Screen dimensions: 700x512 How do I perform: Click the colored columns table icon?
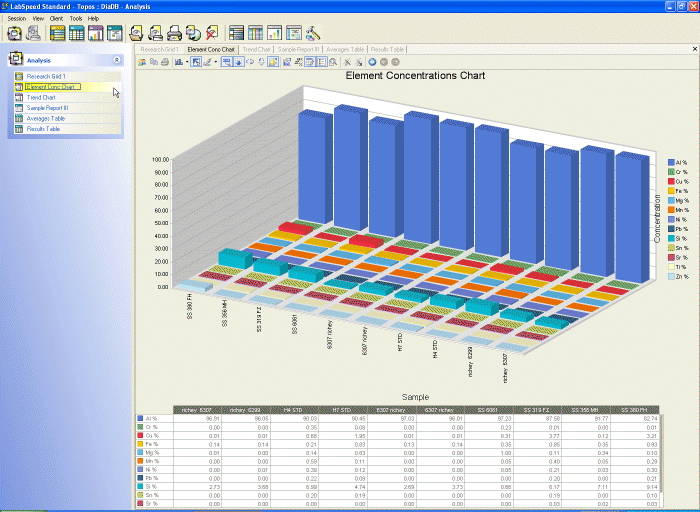(x=255, y=33)
